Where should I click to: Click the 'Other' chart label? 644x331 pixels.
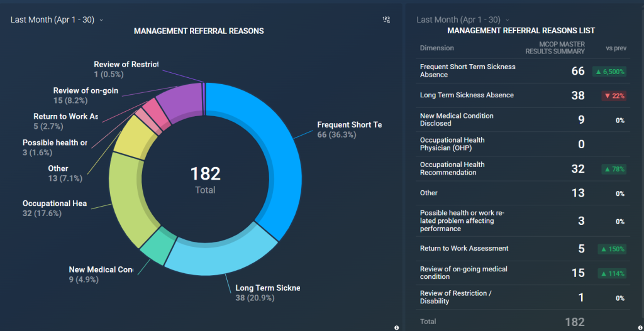pos(58,168)
